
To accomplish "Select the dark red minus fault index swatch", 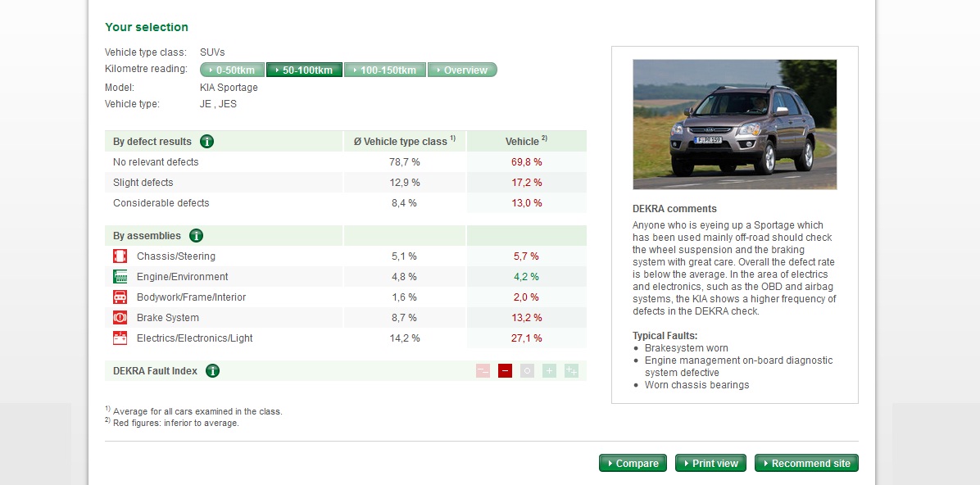I will coord(505,370).
